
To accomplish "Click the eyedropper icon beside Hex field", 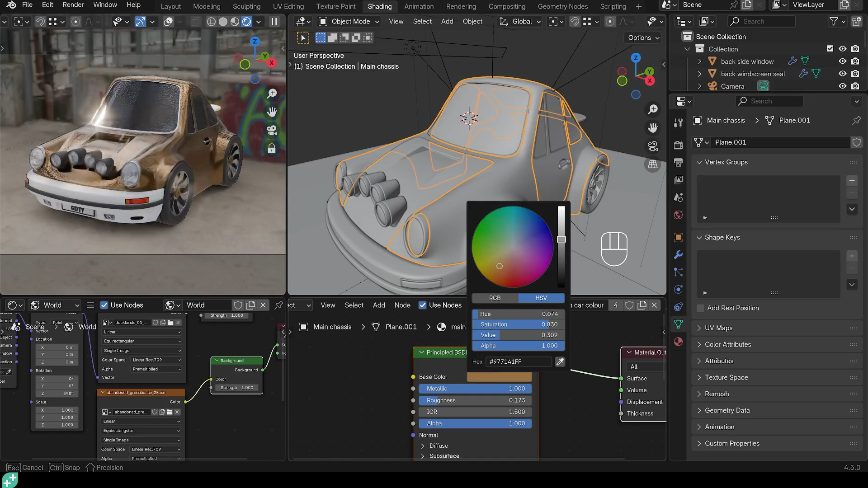I will [x=560, y=361].
